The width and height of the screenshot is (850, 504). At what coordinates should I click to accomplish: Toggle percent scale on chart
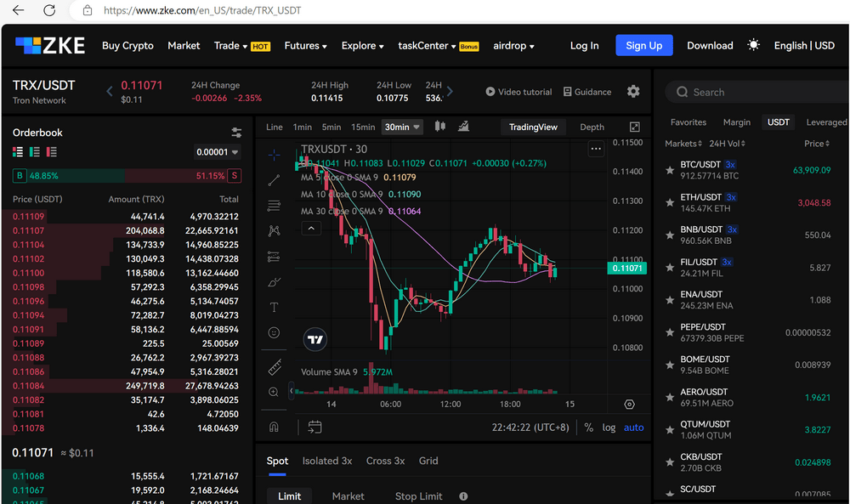click(x=589, y=427)
